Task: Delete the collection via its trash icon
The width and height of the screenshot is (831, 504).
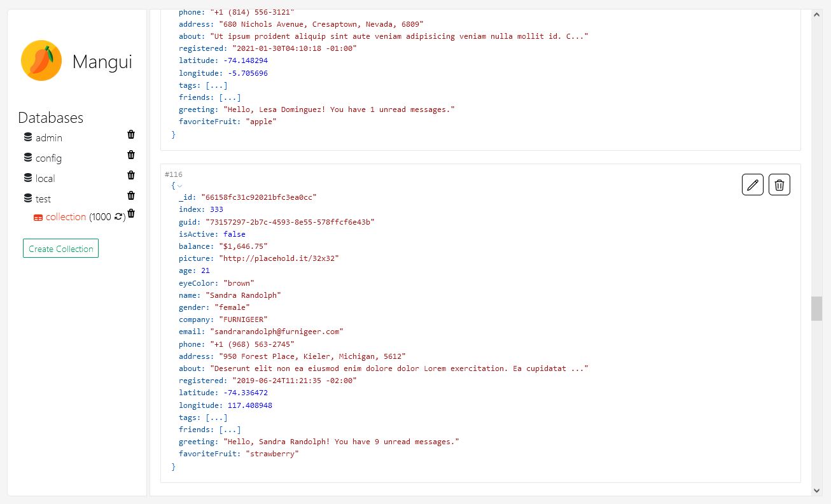Action: [x=131, y=213]
